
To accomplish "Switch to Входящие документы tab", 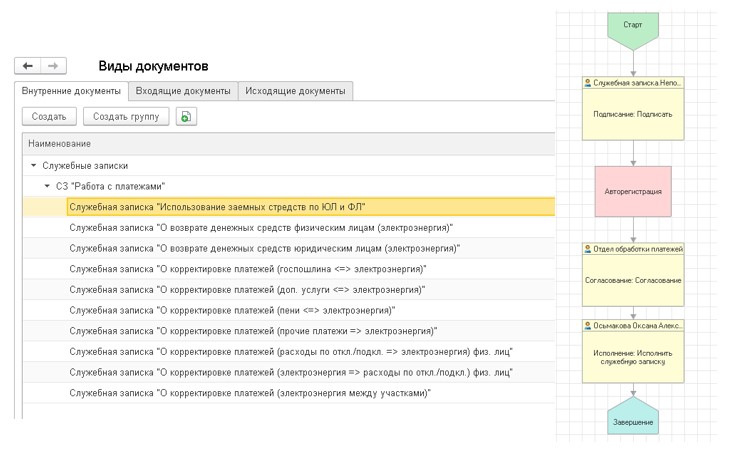I will (x=183, y=91).
